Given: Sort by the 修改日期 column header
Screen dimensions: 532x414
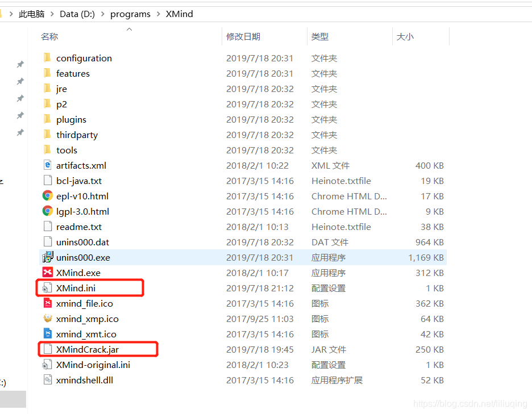Looking at the screenshot, I should click(243, 36).
